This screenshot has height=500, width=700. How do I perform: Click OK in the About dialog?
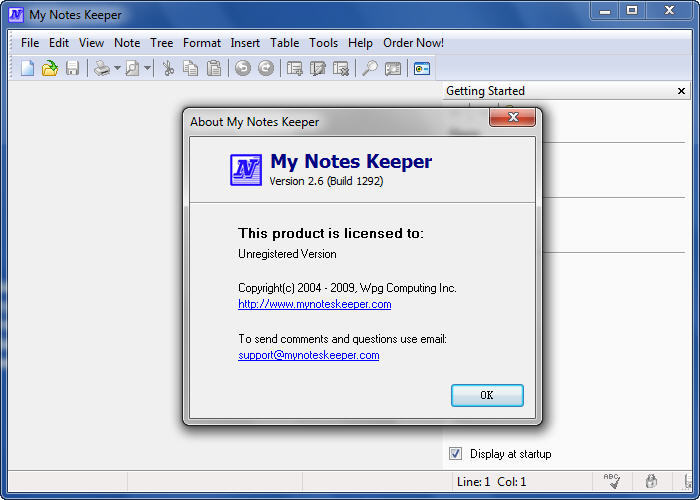click(x=487, y=395)
